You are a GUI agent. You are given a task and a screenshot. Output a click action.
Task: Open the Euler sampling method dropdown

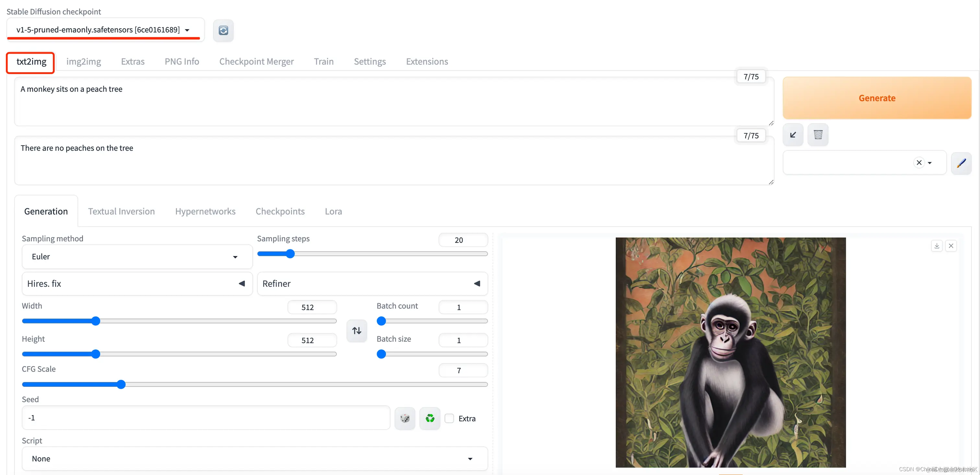[x=137, y=257]
